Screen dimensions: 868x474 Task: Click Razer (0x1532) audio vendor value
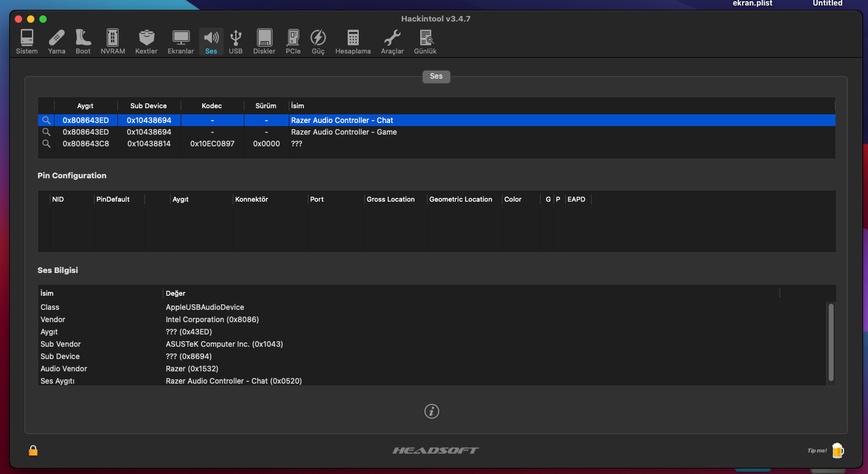[192, 369]
